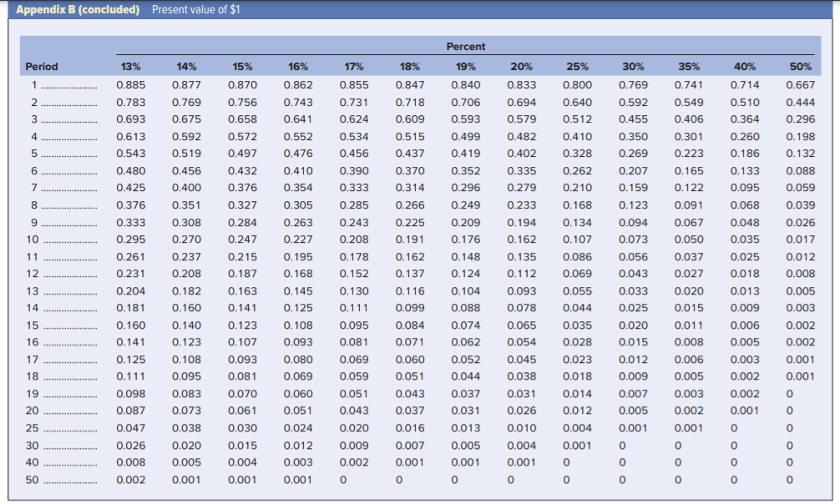Click the "Period" column header

42,67
